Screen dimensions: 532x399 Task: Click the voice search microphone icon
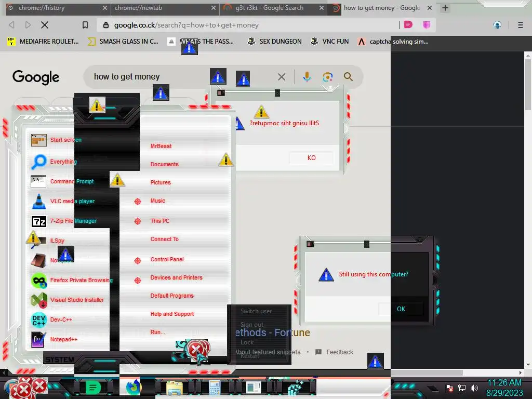click(307, 77)
